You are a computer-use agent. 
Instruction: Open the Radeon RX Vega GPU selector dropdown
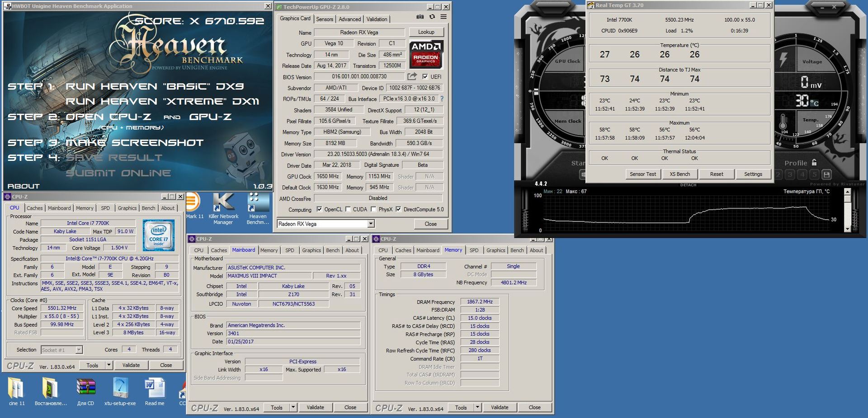coord(371,224)
